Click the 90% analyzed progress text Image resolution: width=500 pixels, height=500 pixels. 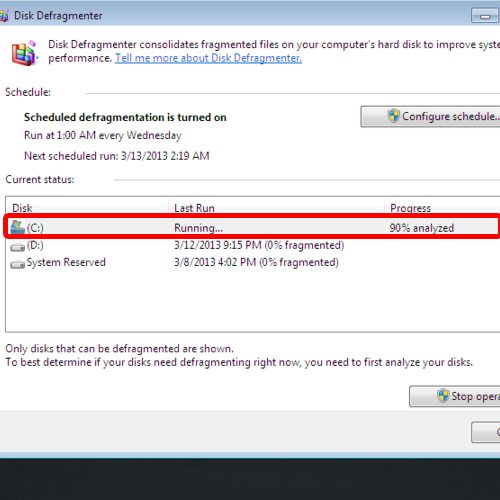click(x=422, y=228)
